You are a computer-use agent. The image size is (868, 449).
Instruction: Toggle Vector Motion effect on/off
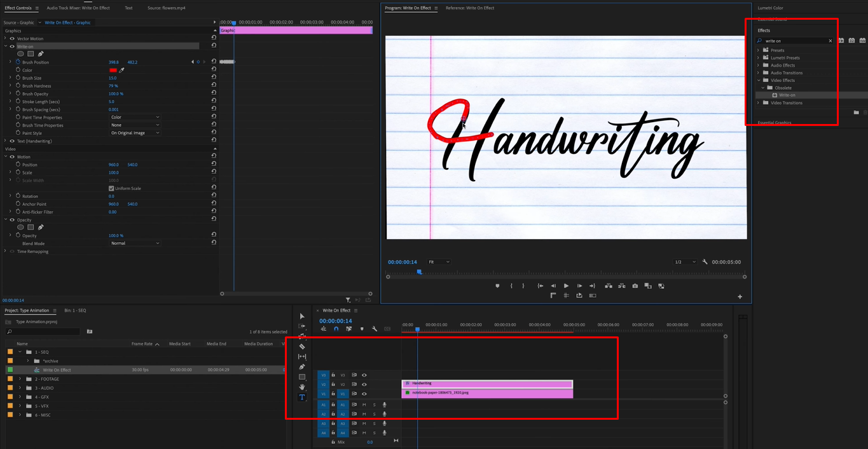click(12, 39)
